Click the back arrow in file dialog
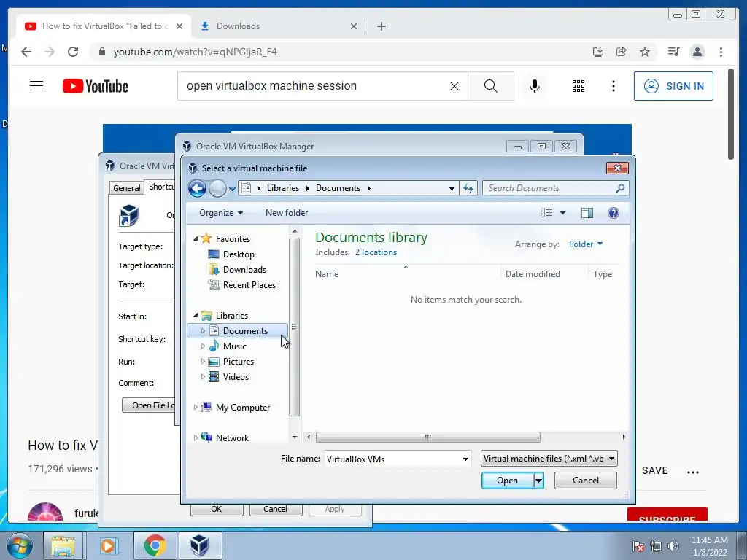Screen dimensions: 747x560 coord(197,188)
